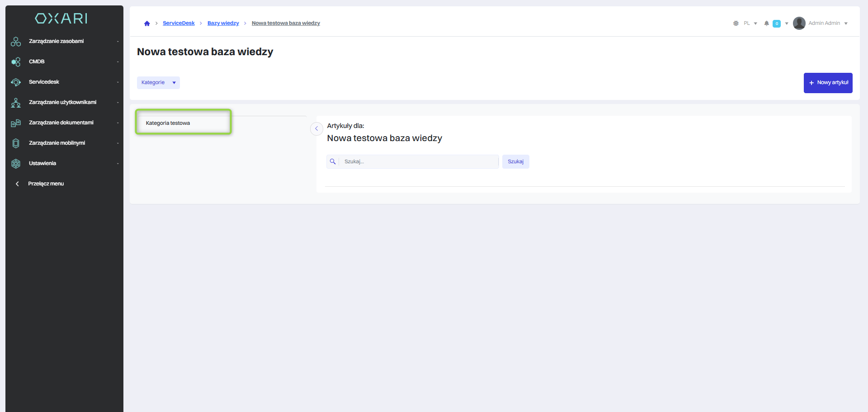Screen dimensions: 868x412
Task: Click the search magnifier icon
Action: 333,161
